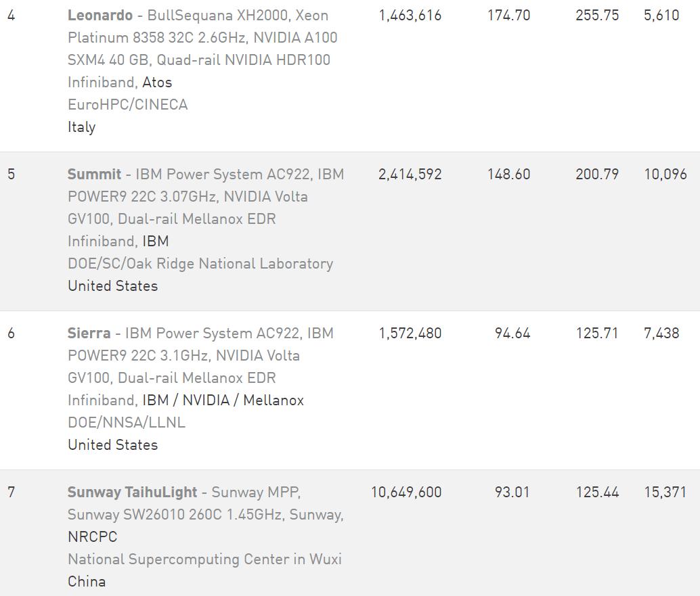Open National Supercomputing Center in Wuxi link

(204, 559)
